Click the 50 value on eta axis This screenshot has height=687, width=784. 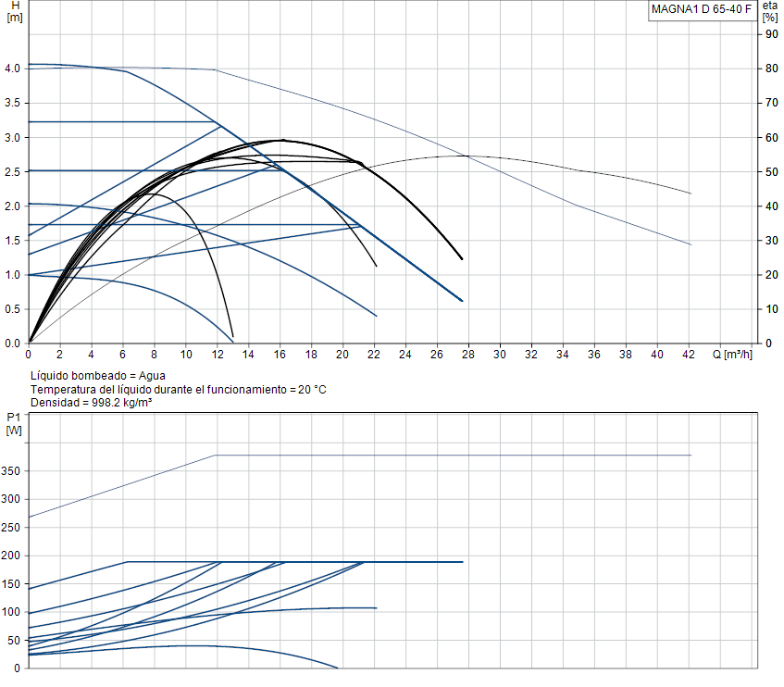(771, 172)
